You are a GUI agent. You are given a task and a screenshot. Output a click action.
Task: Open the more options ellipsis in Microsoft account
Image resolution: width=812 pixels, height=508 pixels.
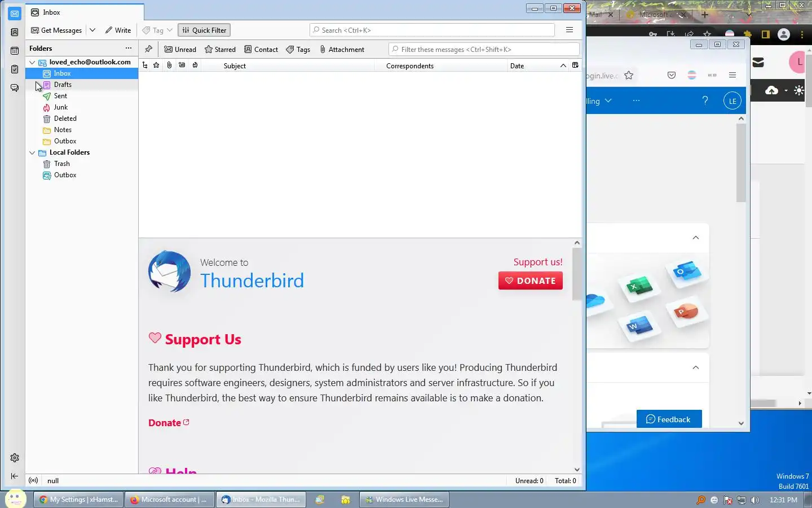(x=636, y=100)
